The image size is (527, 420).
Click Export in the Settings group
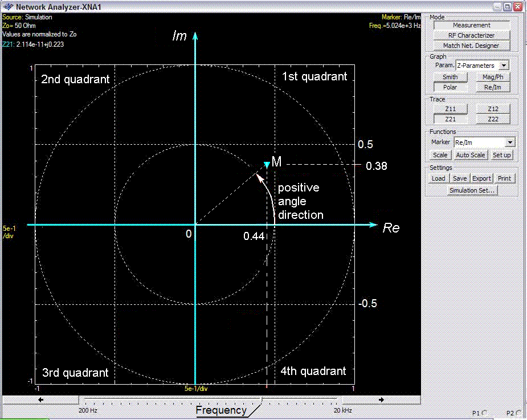pyautogui.click(x=481, y=178)
